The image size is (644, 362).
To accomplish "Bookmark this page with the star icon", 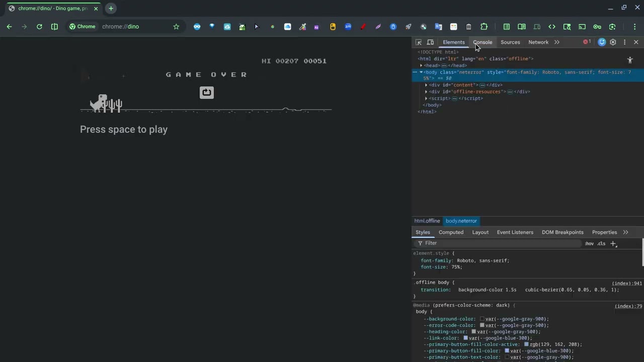I will pyautogui.click(x=176, y=27).
